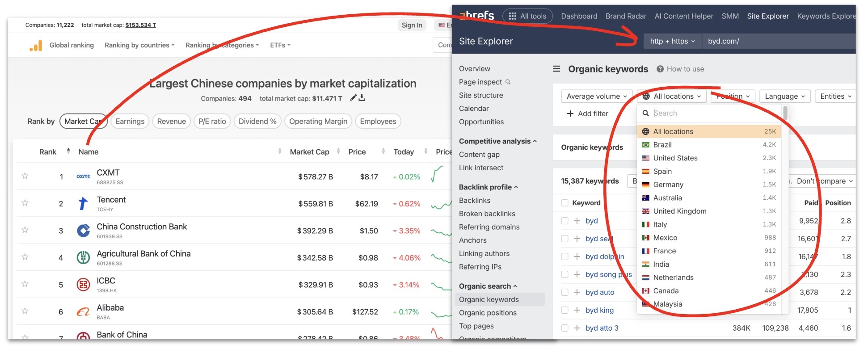Click the CXMT company logo

pos(83,176)
